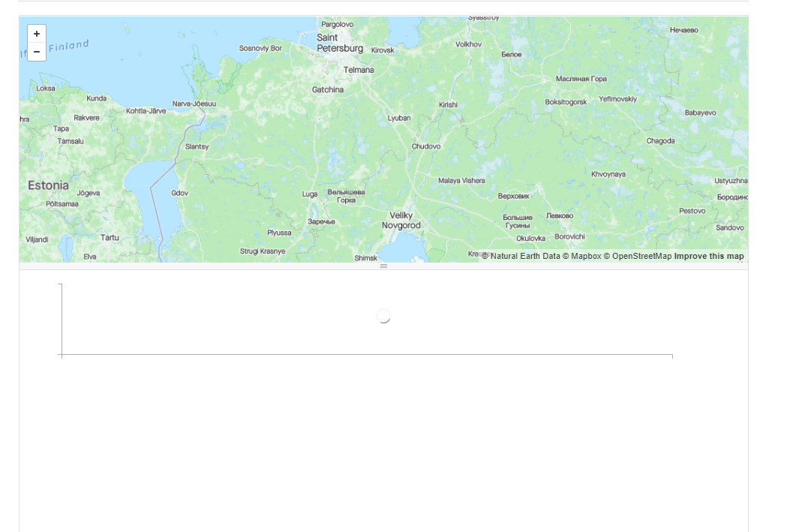Select the Estonia country label on map
The height and width of the screenshot is (532, 787).
(48, 185)
